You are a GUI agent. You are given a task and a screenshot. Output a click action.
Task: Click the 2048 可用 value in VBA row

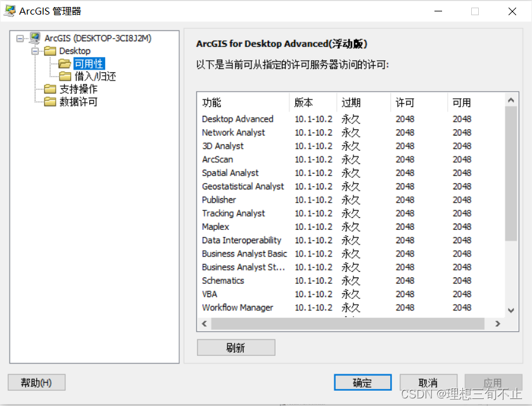point(462,294)
